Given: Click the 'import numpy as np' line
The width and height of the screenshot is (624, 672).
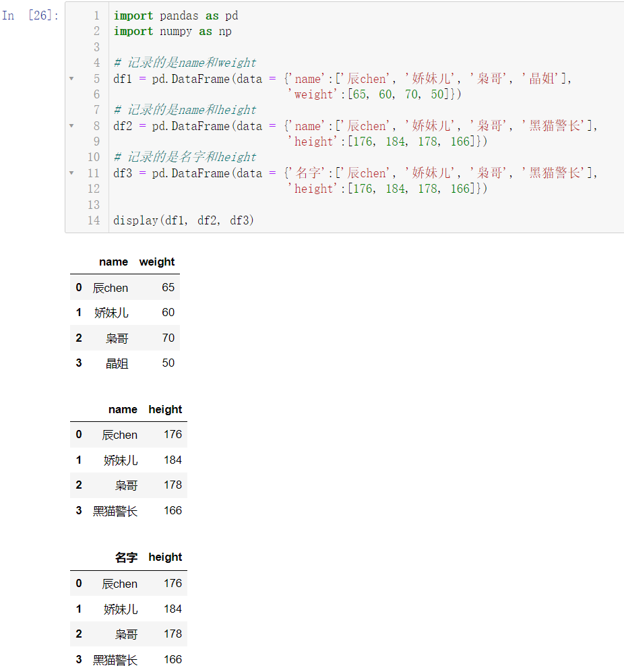Looking at the screenshot, I should [x=173, y=31].
